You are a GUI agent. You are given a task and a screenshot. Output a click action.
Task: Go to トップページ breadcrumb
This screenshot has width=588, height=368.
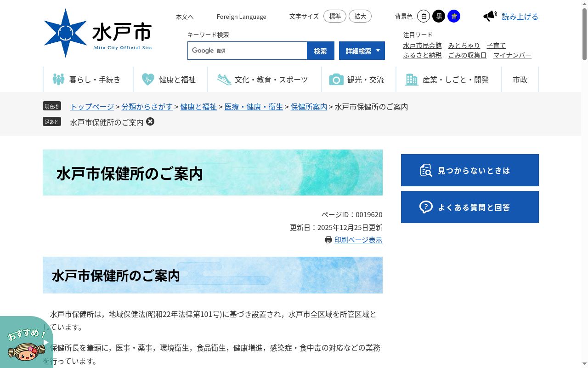point(92,106)
